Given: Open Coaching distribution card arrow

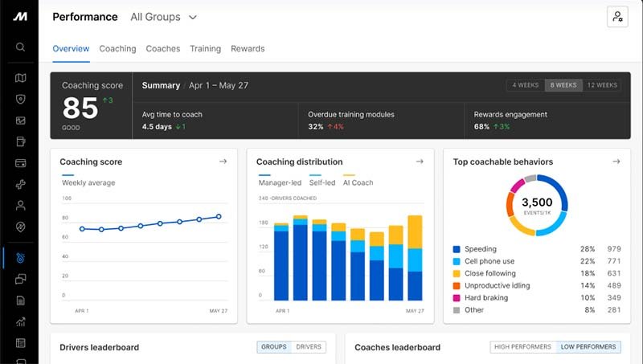Looking at the screenshot, I should [x=419, y=162].
